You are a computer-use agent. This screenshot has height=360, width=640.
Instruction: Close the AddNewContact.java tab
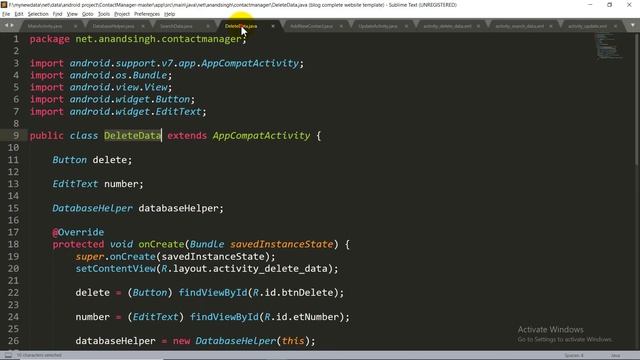341,26
